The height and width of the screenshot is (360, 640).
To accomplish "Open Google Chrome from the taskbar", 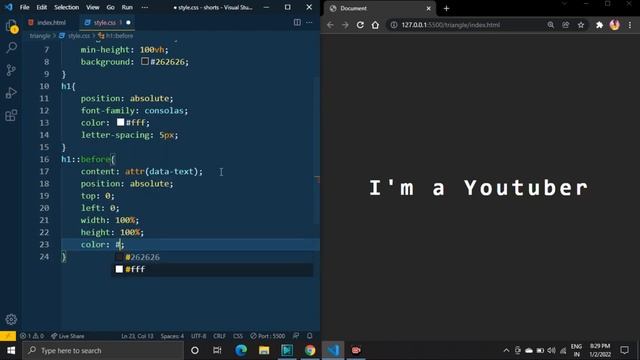I will point(310,350).
